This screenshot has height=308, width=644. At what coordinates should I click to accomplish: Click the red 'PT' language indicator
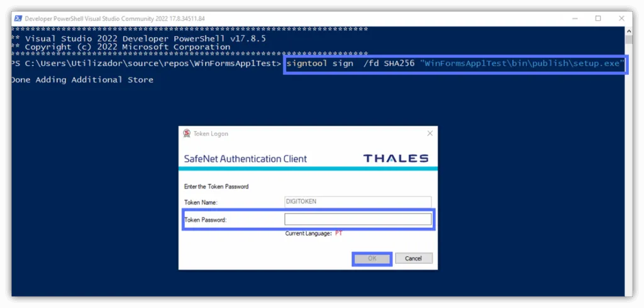(x=338, y=234)
